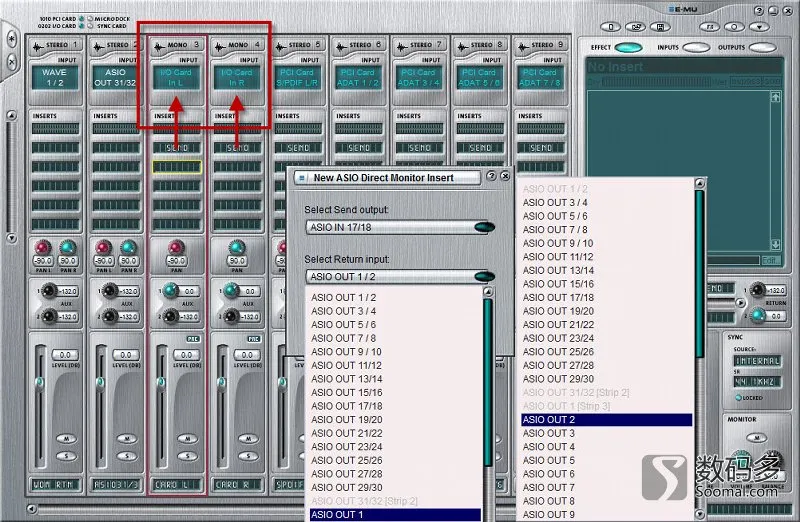Click the WDM RTM scribble strip name
Image resolution: width=800 pixels, height=522 pixels.
coord(56,484)
